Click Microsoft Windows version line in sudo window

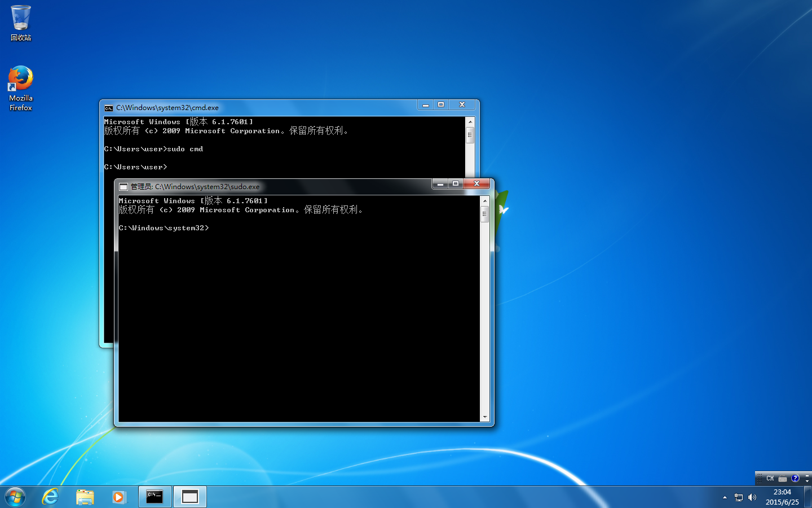193,201
